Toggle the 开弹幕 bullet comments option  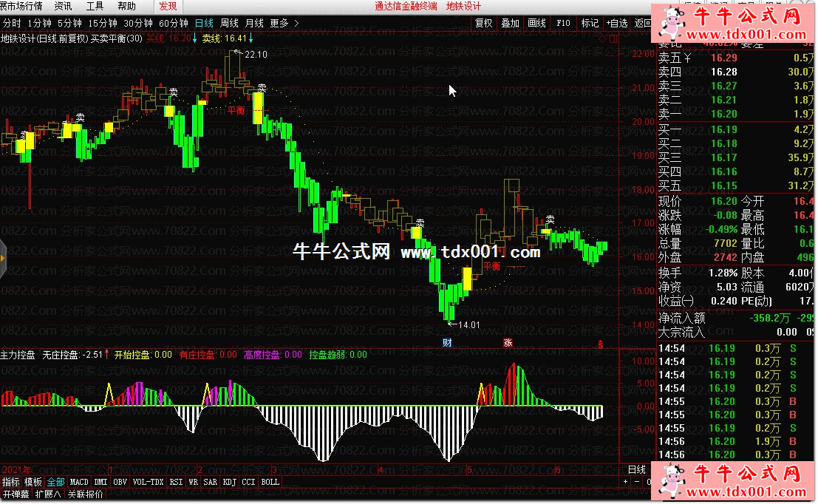[x=16, y=494]
